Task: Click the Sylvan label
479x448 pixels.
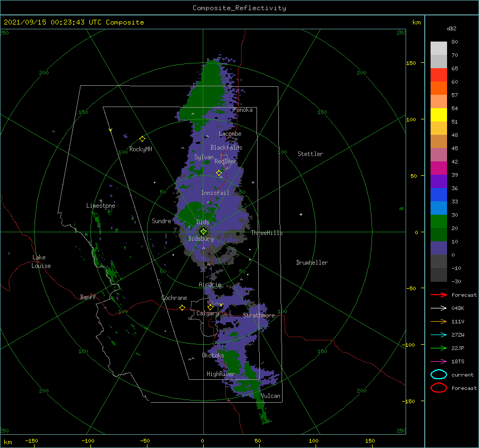Action: (x=204, y=157)
